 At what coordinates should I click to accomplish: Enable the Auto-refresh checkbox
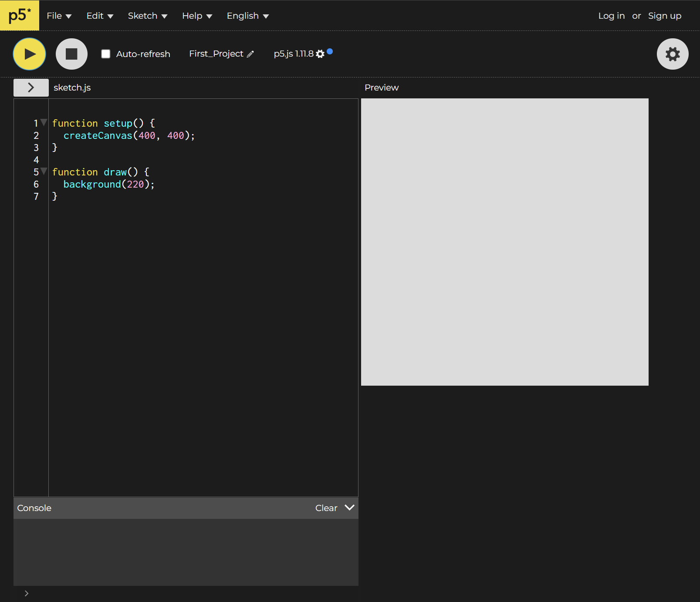coord(106,54)
